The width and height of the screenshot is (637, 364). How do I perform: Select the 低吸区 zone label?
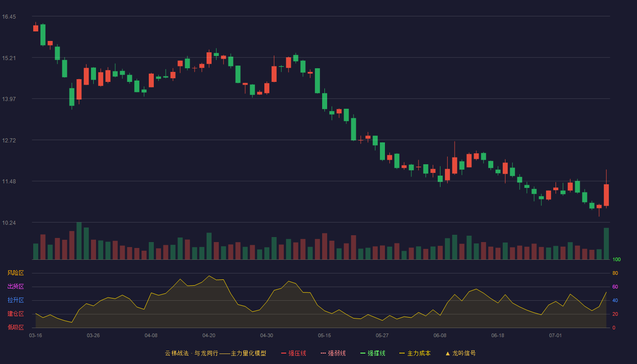pyautogui.click(x=15, y=328)
